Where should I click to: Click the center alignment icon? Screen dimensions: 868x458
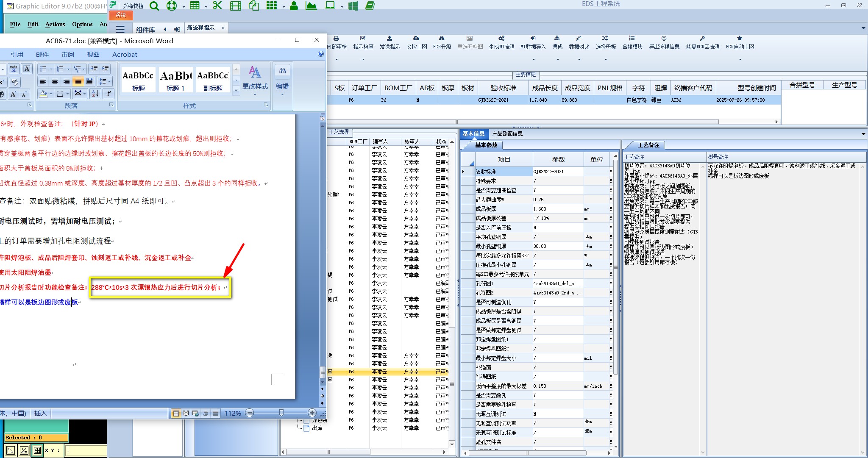(x=55, y=81)
